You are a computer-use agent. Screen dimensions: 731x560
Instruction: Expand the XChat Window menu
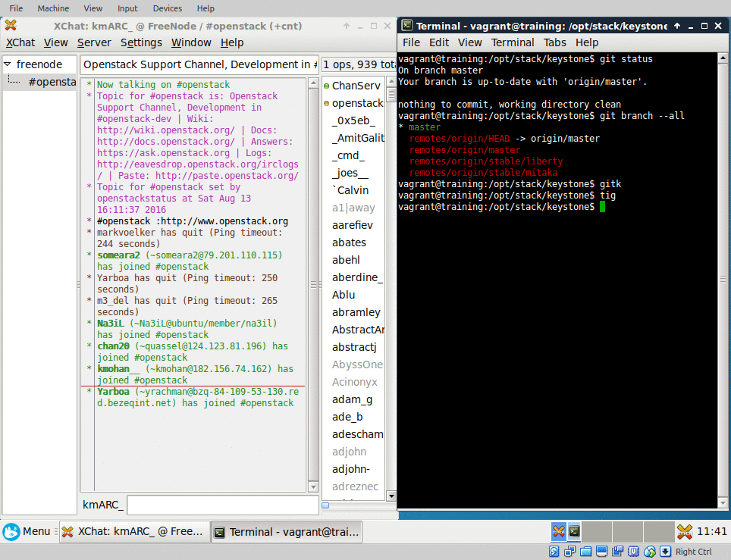[x=191, y=42]
